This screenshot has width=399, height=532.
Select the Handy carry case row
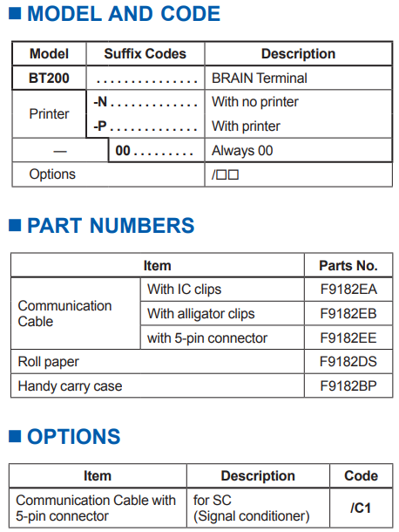(x=202, y=385)
